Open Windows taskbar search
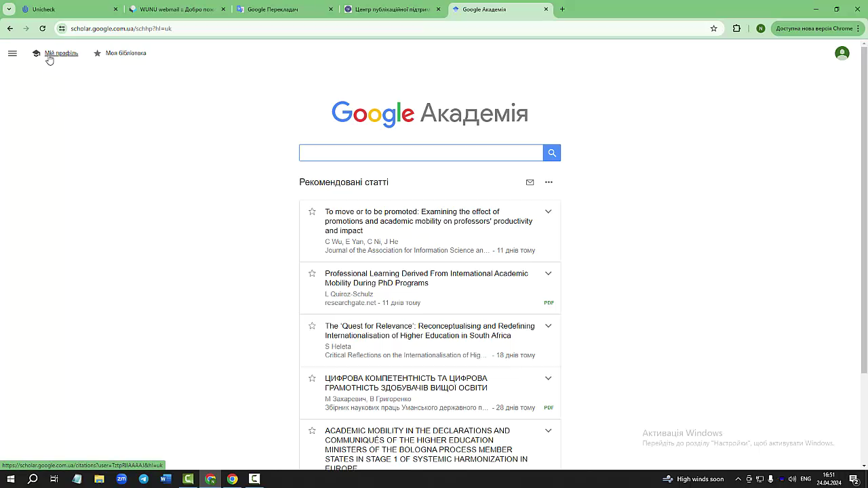Screen dimensions: 868x488 pyautogui.click(x=33, y=479)
